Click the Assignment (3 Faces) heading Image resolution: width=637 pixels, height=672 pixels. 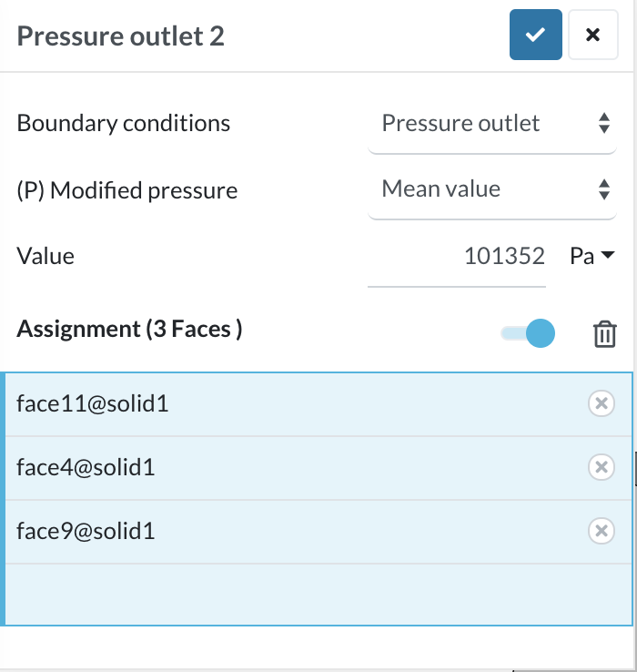point(129,329)
